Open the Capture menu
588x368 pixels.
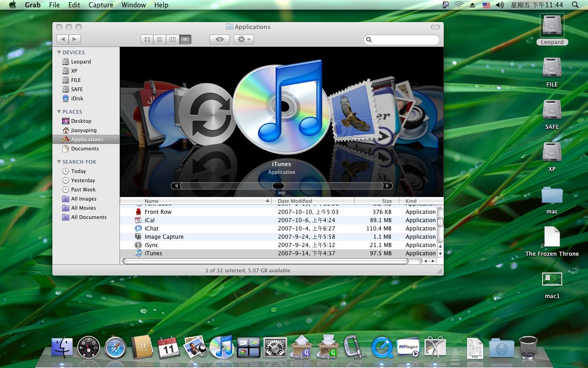[x=101, y=5]
